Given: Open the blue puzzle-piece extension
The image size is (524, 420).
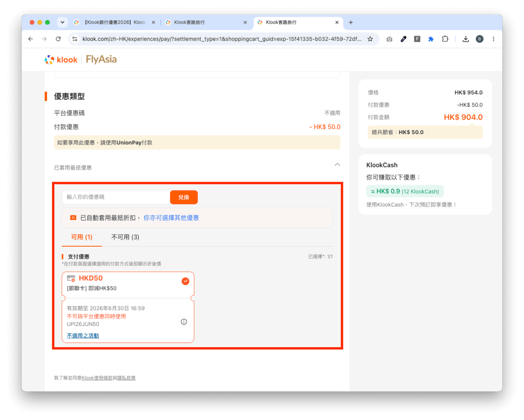Looking at the screenshot, I should pyautogui.click(x=431, y=39).
